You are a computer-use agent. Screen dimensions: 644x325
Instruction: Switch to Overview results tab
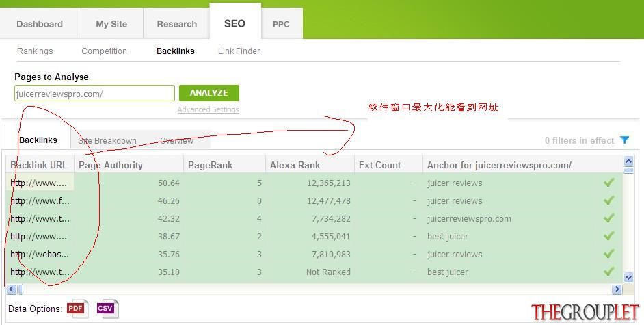coord(176,140)
